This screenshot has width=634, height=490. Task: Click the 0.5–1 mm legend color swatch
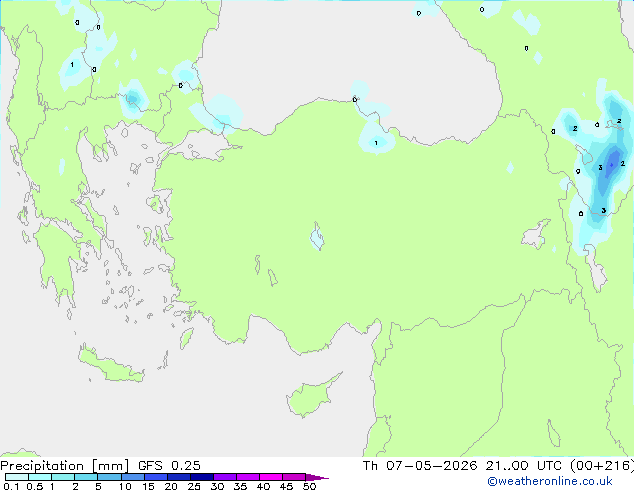click(40, 477)
